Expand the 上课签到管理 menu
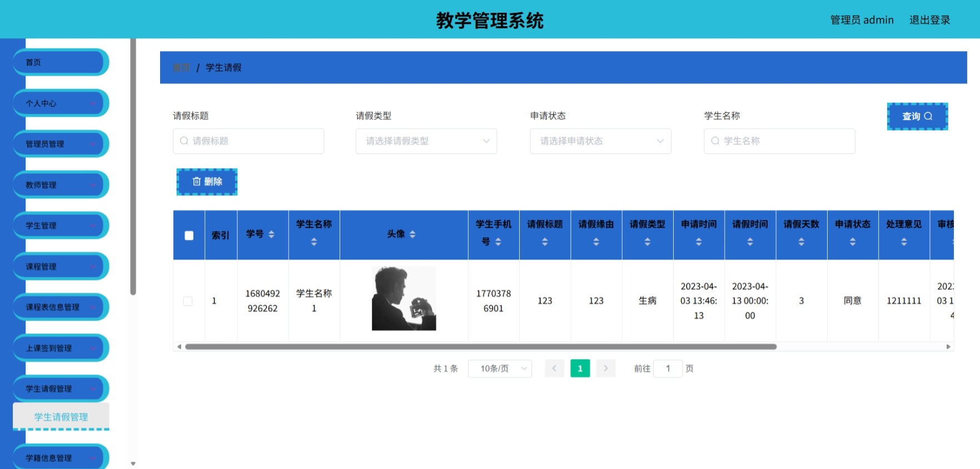980x469 pixels. pyautogui.click(x=61, y=348)
